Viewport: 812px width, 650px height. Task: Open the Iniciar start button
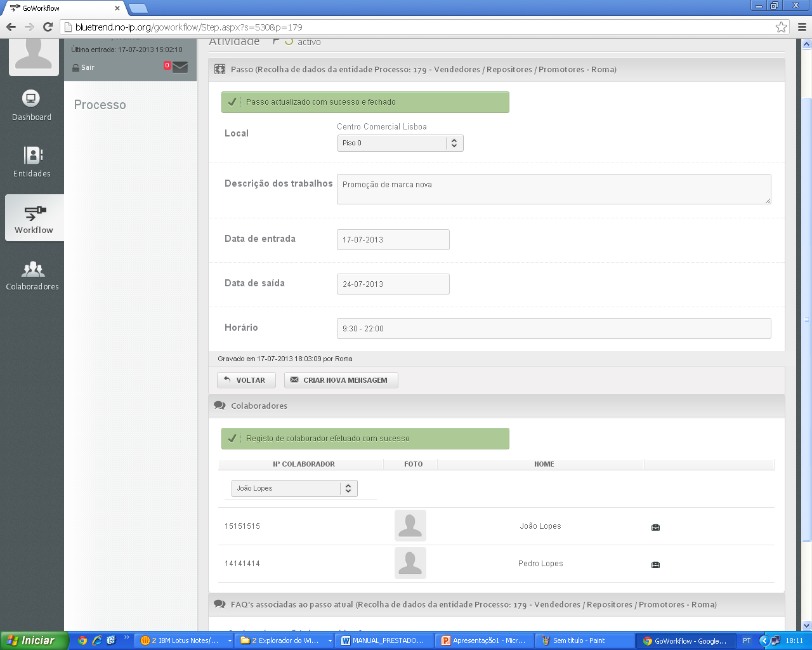[x=35, y=640]
